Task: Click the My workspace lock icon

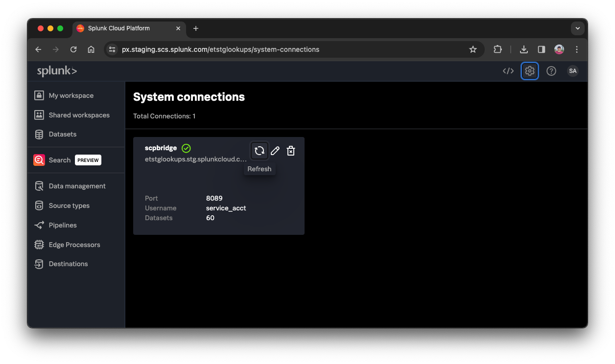Action: click(39, 95)
